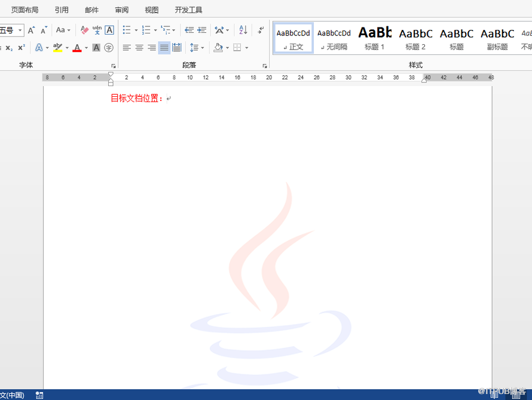
Task: Apply the 标题 1 style
Action: 375,38
